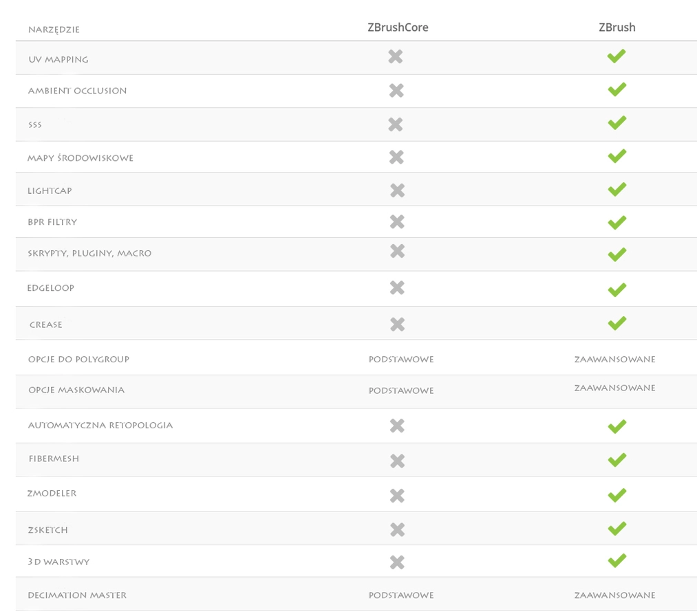Click the Decimation Master row label
The width and height of the screenshot is (697, 616).
[77, 595]
